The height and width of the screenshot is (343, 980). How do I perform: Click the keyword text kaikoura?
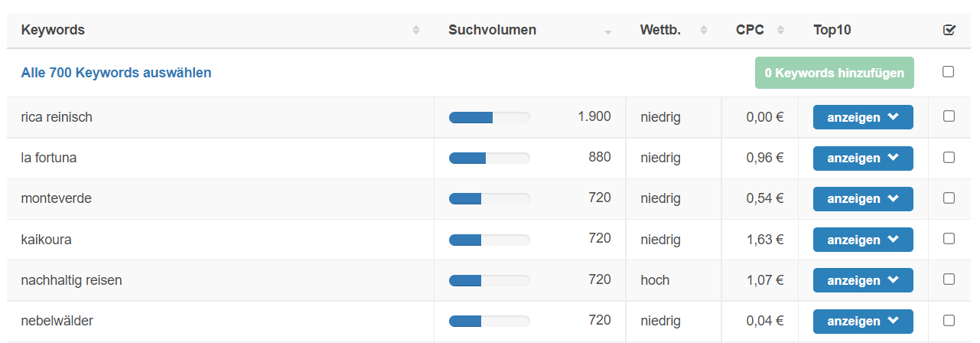47,239
